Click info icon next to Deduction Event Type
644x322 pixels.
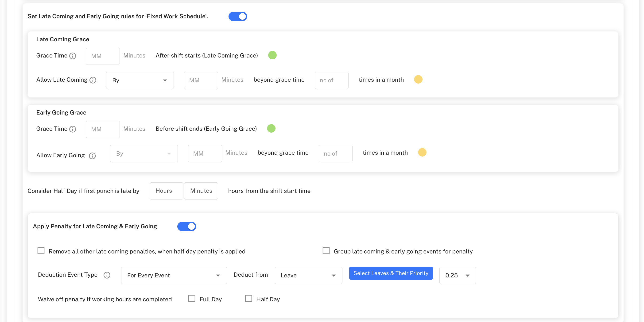point(107,275)
